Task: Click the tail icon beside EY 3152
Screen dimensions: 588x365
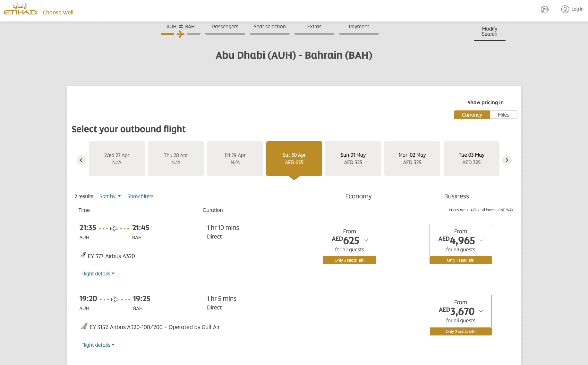Action: tap(84, 326)
